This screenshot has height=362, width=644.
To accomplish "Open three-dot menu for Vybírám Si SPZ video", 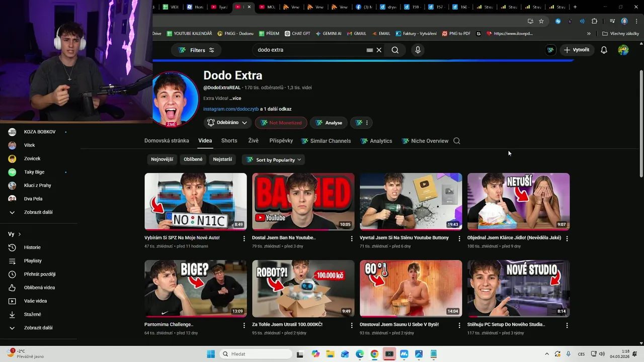I will click(244, 238).
